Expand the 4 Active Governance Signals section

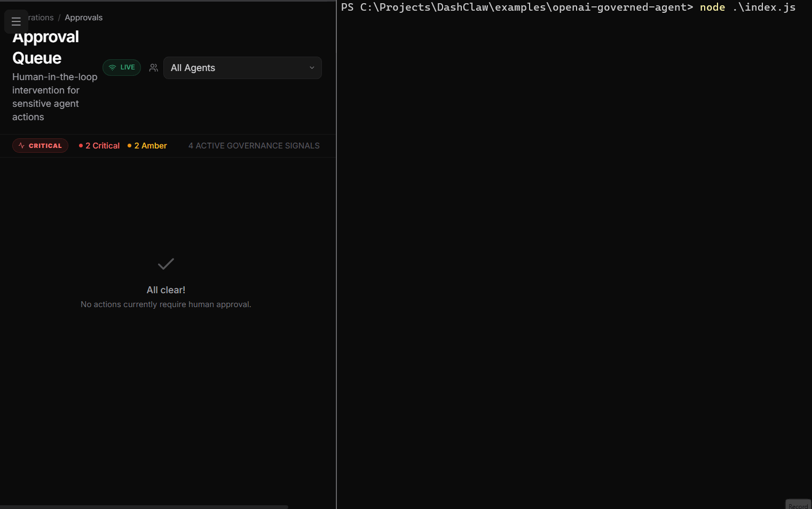[x=254, y=145]
